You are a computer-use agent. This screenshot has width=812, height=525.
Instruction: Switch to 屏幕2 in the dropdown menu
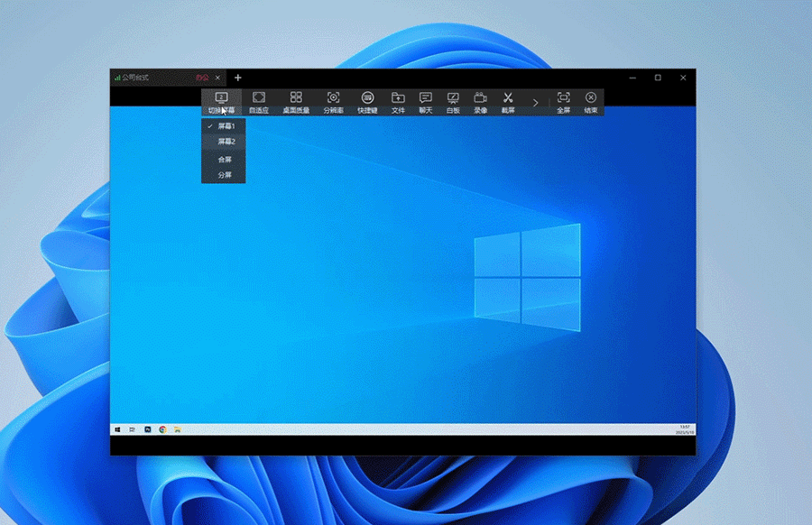coord(223,142)
